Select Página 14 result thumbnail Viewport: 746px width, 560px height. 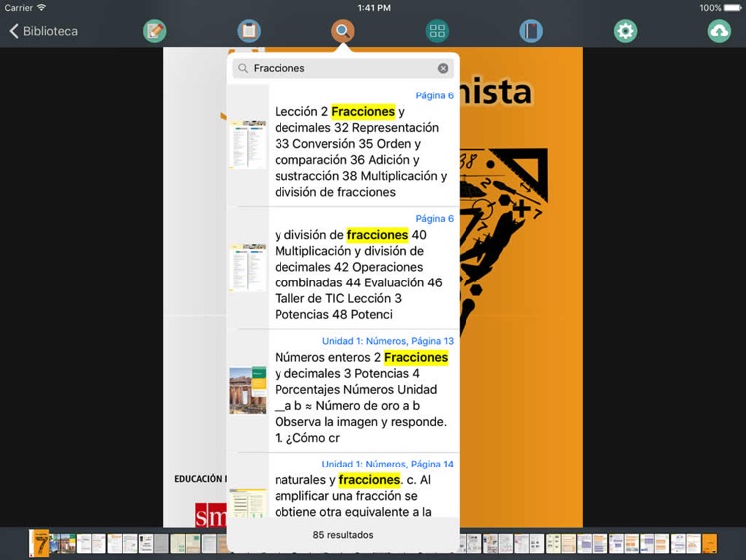[248, 504]
